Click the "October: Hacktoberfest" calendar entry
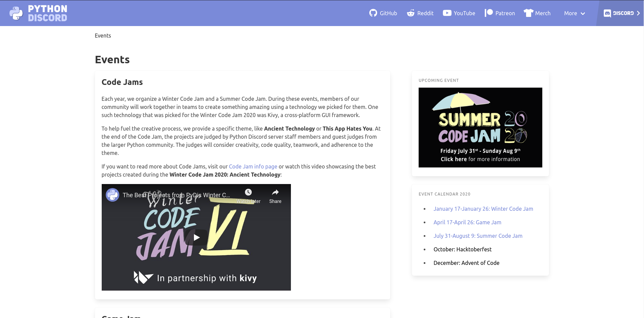Image resolution: width=644 pixels, height=318 pixels. click(462, 249)
